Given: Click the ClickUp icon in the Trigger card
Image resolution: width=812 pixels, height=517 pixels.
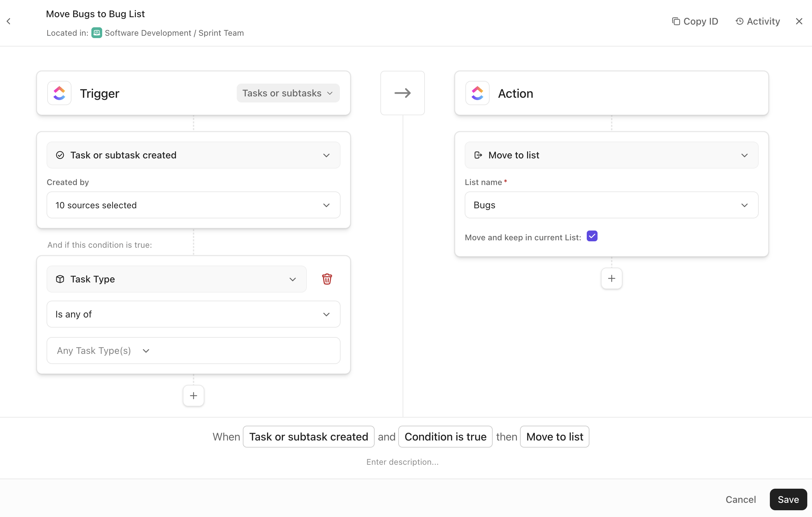Looking at the screenshot, I should pyautogui.click(x=59, y=93).
